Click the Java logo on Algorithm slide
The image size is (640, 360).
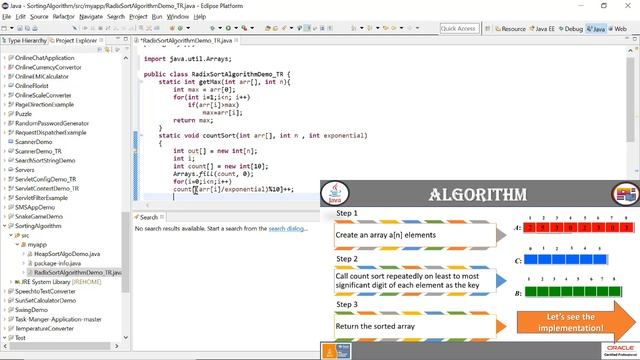coord(335,193)
